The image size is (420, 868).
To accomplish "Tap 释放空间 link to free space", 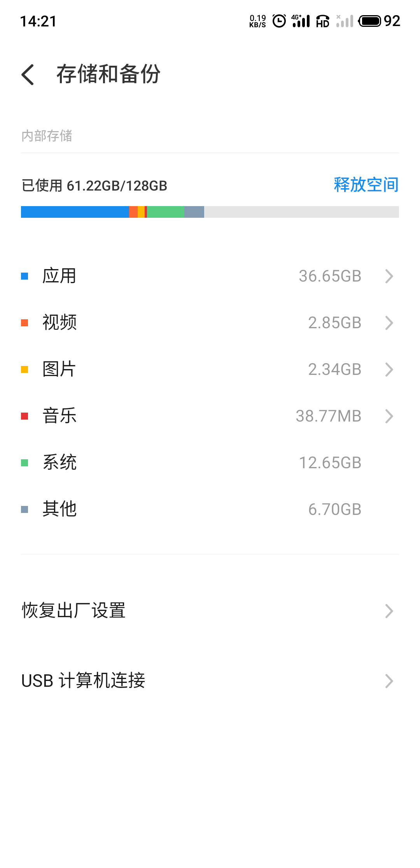I will [366, 185].
